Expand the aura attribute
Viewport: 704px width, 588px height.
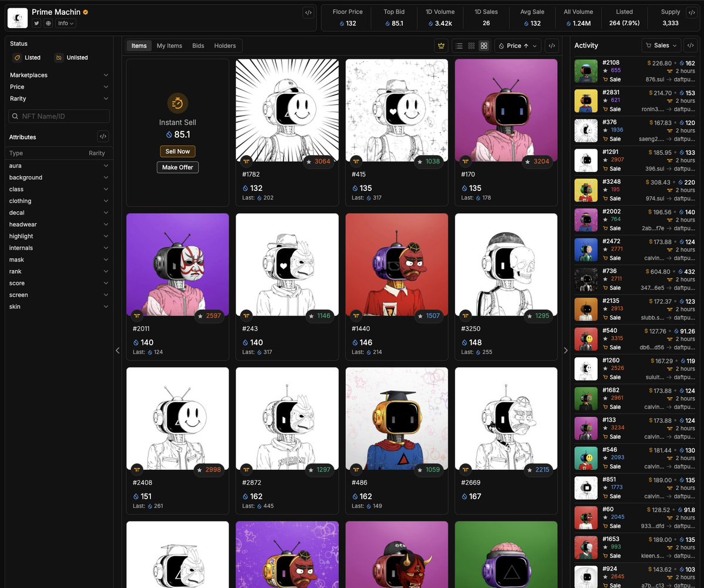59,166
